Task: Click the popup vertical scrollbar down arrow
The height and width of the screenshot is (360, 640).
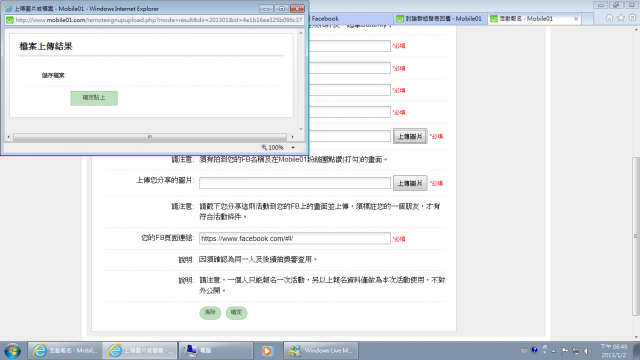Action: [x=301, y=129]
